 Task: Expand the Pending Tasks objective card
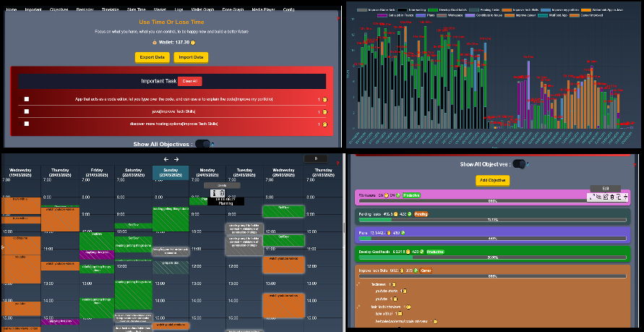[492, 216]
